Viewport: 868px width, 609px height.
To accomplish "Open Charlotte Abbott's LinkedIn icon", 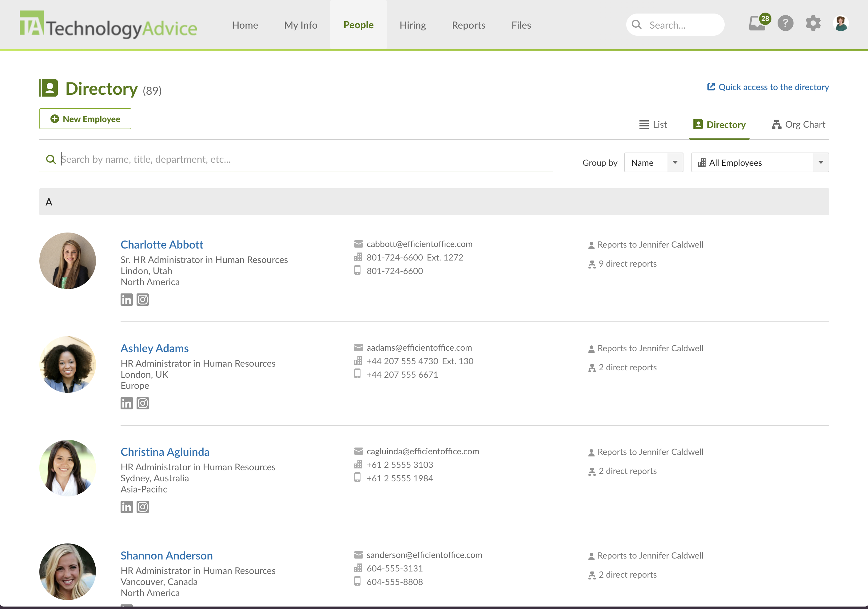I will 127,300.
